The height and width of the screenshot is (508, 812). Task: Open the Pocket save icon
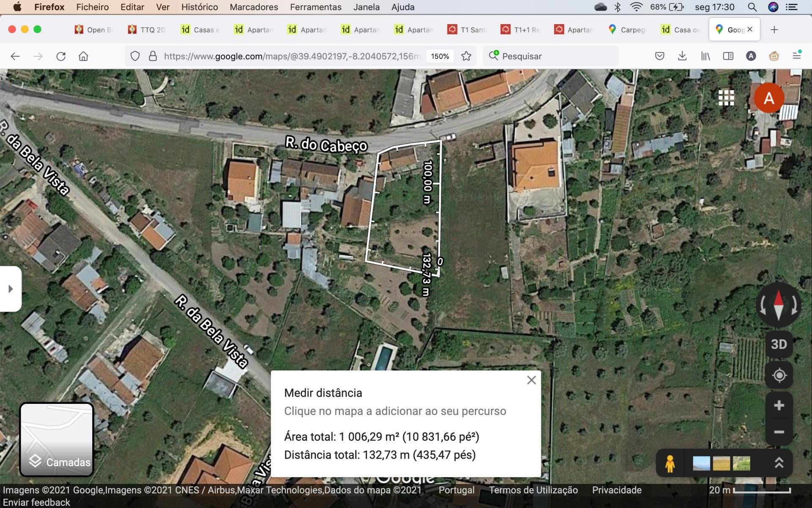point(659,56)
